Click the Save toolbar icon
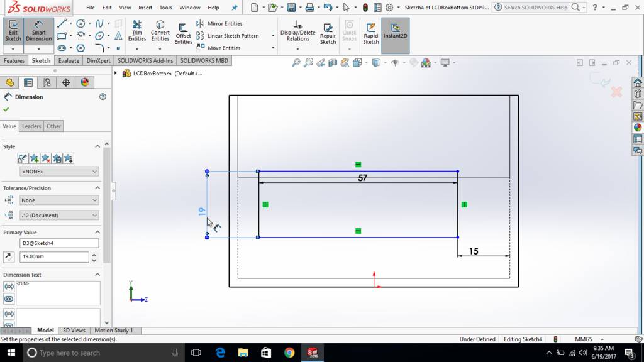Image resolution: width=644 pixels, height=362 pixels. pos(291,8)
